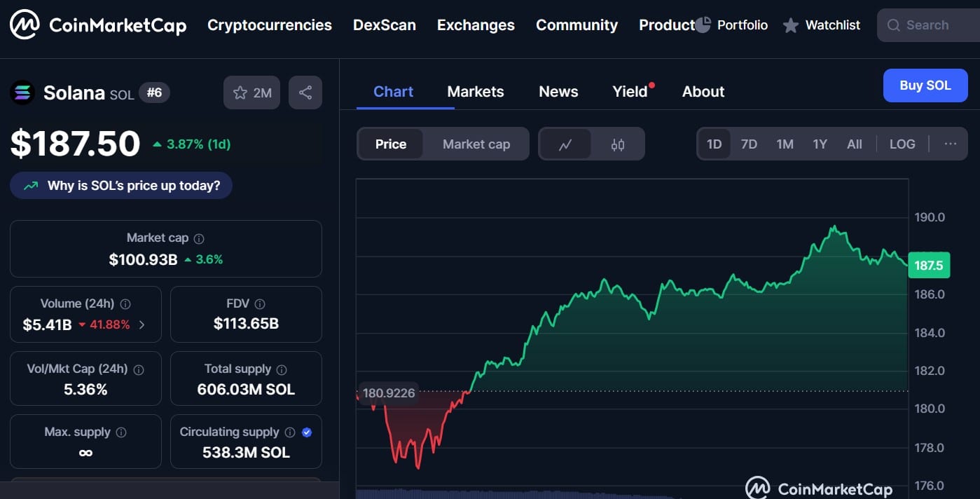Click the #6 rank badge
Viewport: 980px width, 499px height.
click(x=154, y=93)
